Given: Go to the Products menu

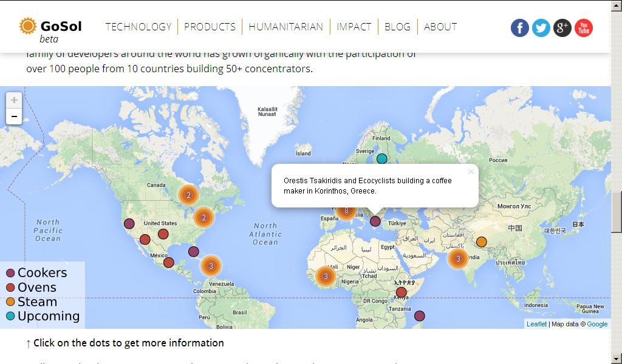Looking at the screenshot, I should point(210,27).
